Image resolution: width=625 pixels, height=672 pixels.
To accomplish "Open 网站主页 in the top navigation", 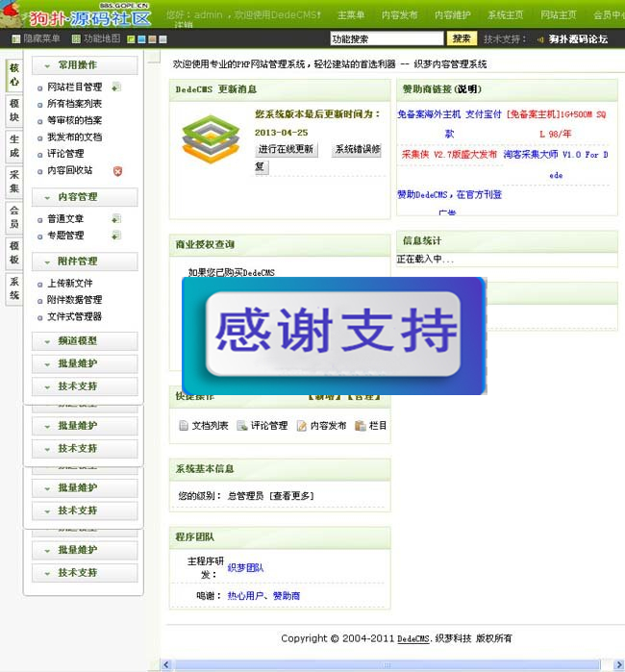I will pyautogui.click(x=558, y=15).
